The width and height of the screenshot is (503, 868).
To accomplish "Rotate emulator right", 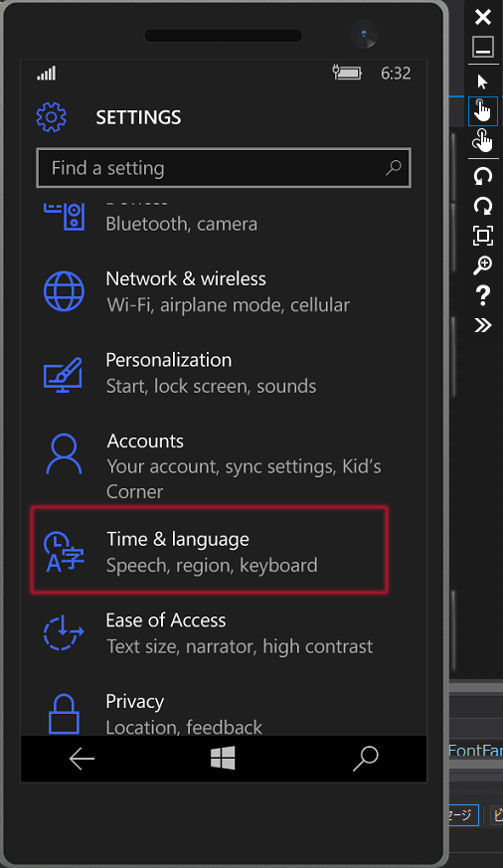I will (482, 206).
